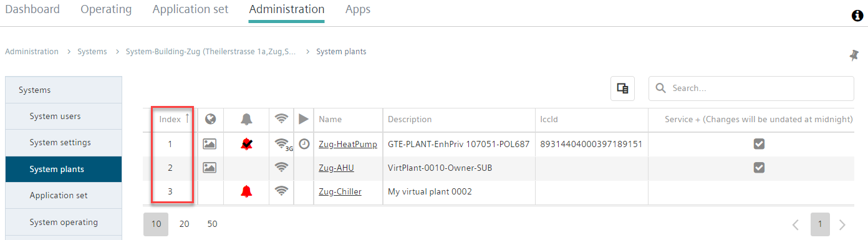Image resolution: width=868 pixels, height=240 pixels.
Task: Toggle Service + checkbox for Zug-AHU
Action: (x=759, y=167)
